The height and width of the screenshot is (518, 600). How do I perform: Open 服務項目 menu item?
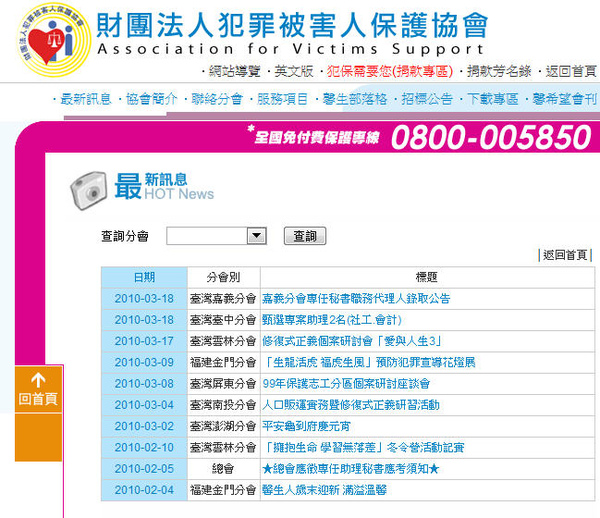point(282,99)
